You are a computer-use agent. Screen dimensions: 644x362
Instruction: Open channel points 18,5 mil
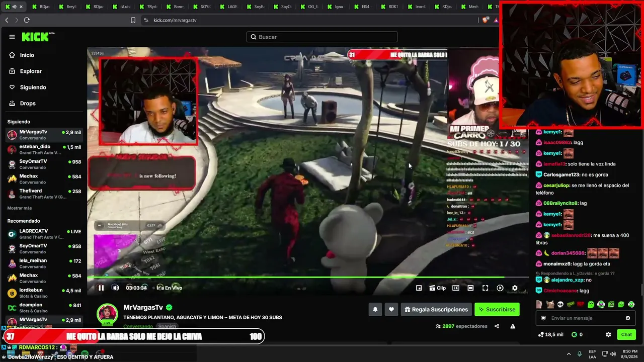coord(550,334)
